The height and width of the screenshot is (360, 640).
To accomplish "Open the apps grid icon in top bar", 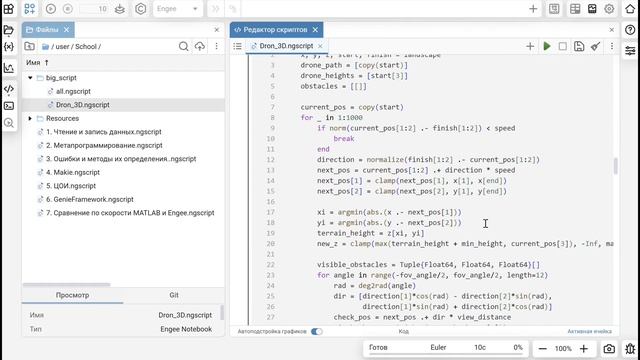I will click(x=9, y=9).
